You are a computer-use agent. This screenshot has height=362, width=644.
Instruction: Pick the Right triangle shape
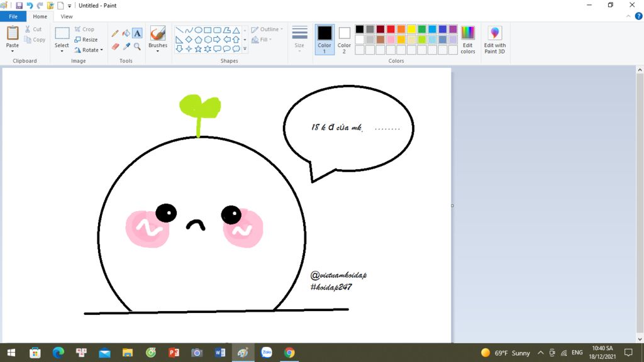point(179,40)
